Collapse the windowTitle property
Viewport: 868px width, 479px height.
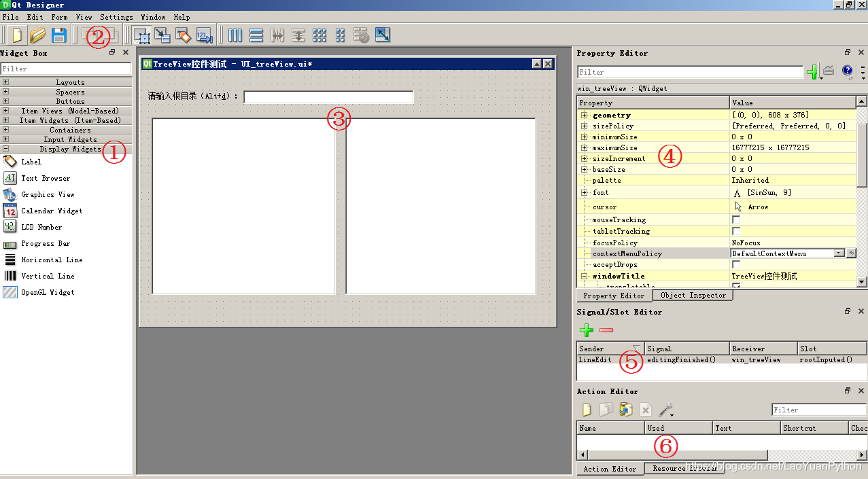(x=585, y=276)
